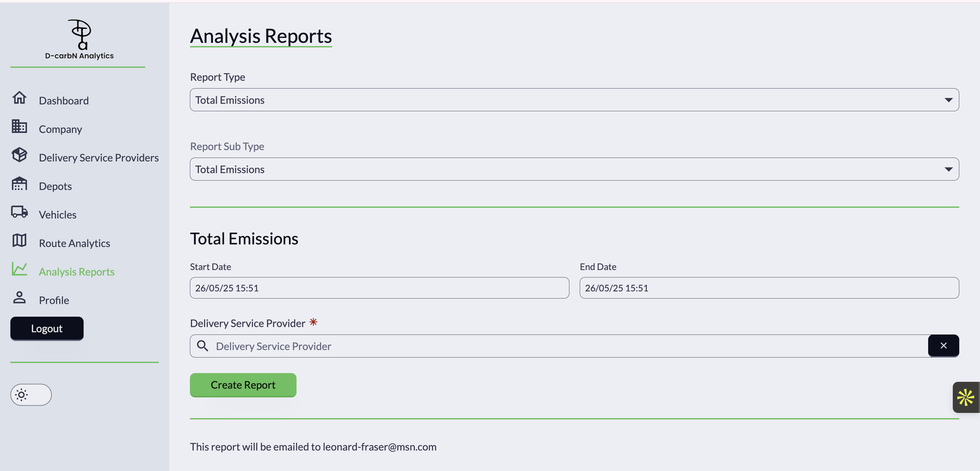
Task: Click the Dashboard home icon
Action: tap(20, 97)
